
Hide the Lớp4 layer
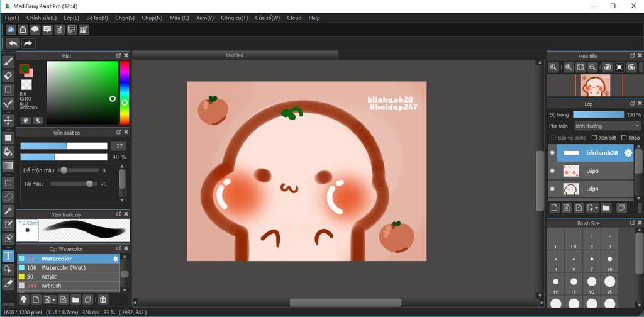tap(552, 189)
